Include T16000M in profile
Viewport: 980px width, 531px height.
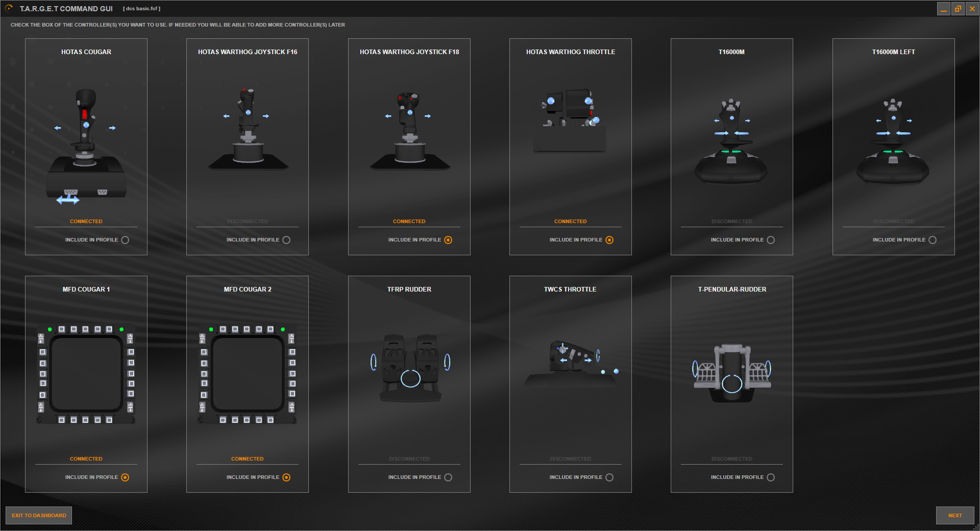(x=771, y=240)
